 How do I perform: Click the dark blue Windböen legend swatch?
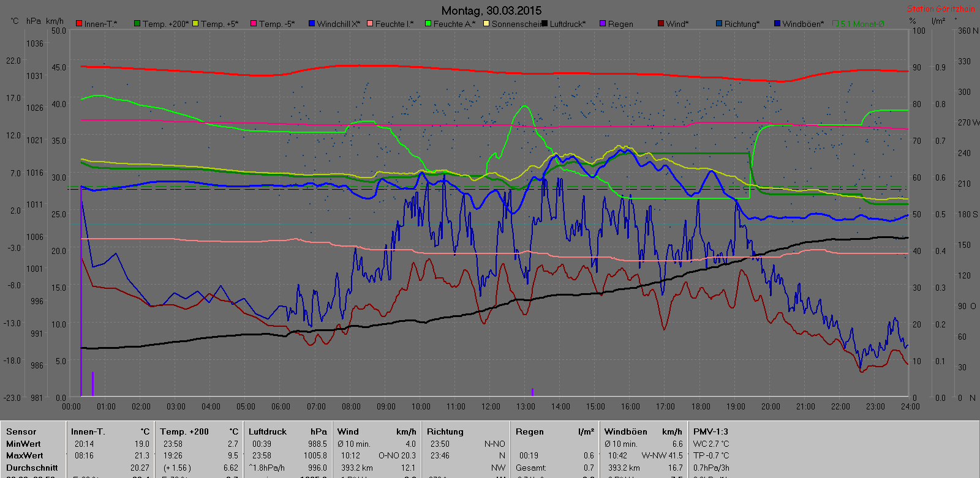[777, 24]
